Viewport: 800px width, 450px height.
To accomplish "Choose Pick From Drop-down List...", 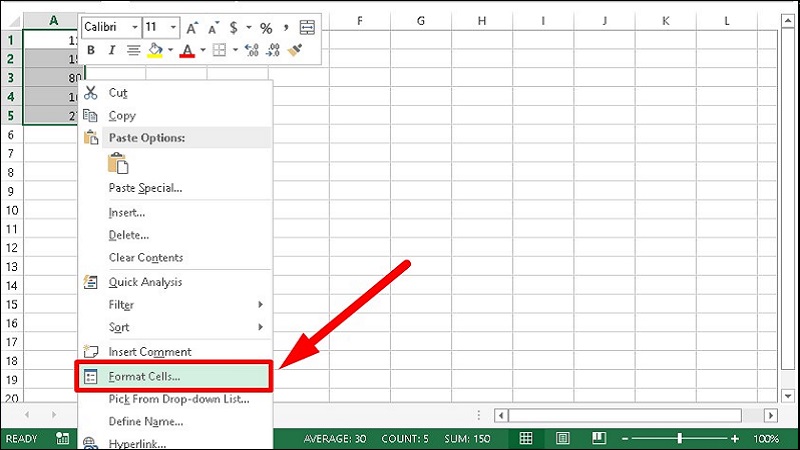I will coord(174,399).
